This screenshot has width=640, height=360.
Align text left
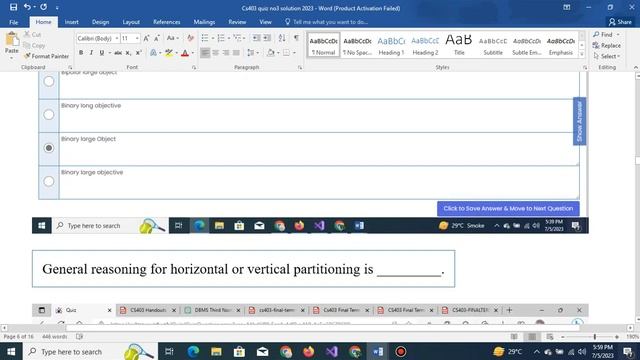[x=205, y=53]
